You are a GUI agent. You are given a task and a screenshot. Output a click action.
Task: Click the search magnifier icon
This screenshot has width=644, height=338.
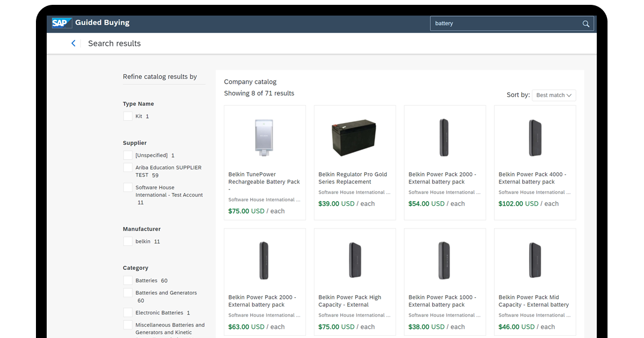586,24
